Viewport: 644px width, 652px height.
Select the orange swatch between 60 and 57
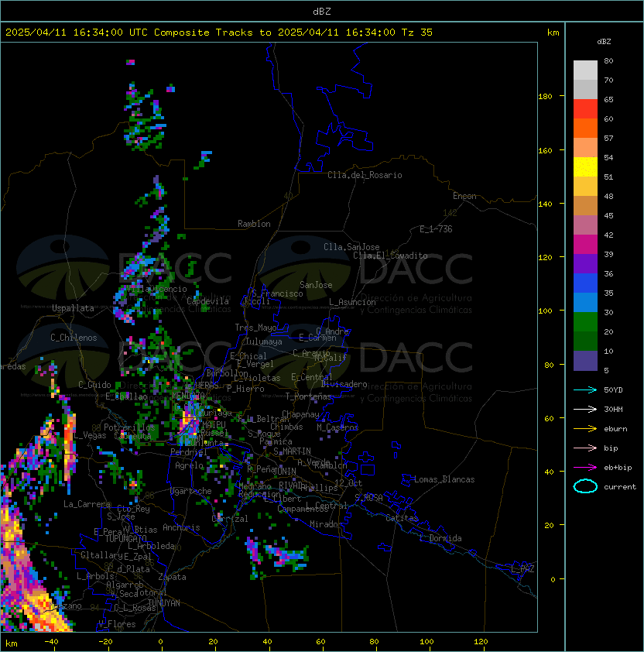(x=585, y=129)
